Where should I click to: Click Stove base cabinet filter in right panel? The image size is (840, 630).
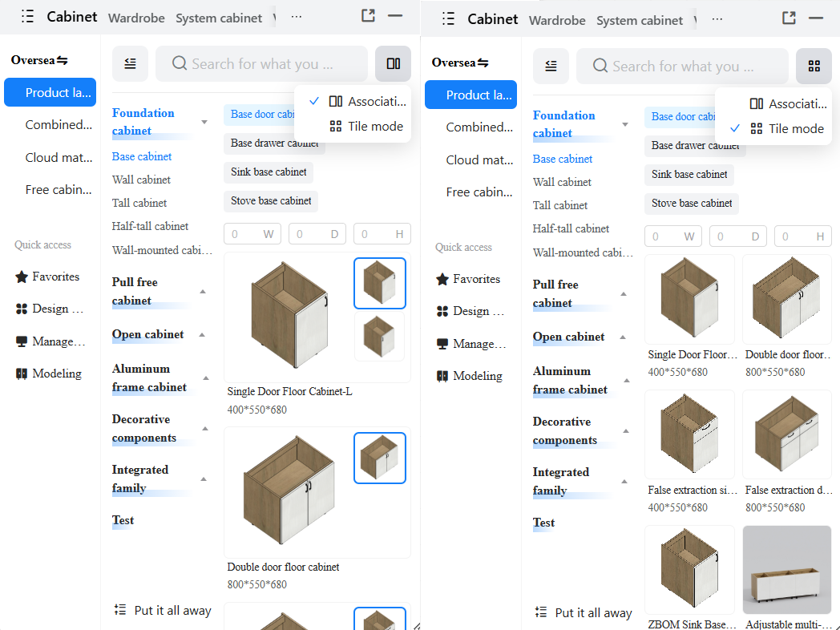pyautogui.click(x=692, y=203)
